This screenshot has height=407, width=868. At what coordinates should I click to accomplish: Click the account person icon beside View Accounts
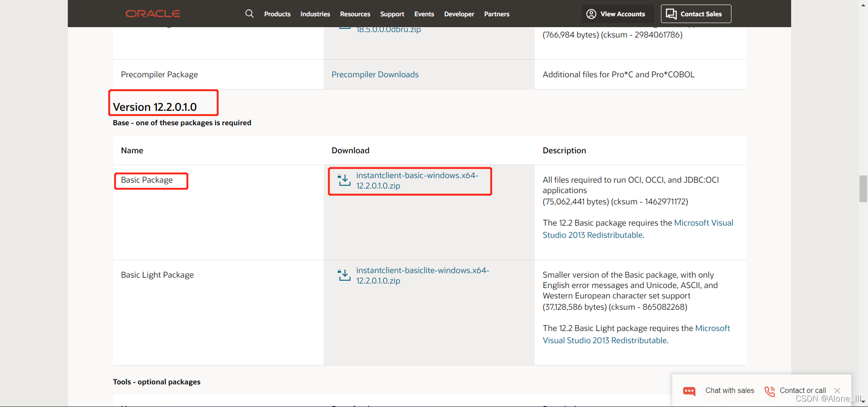590,14
